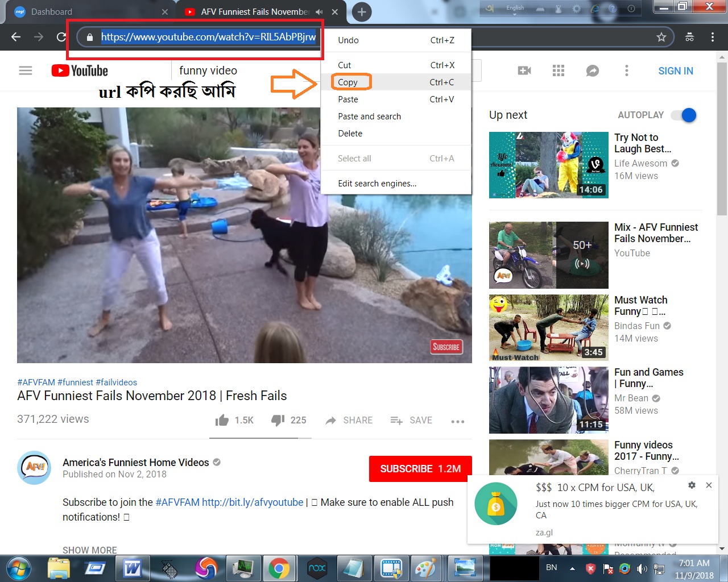Screen dimensions: 728x582
Task: Click the taskbar volume speaker icon
Action: click(x=642, y=568)
